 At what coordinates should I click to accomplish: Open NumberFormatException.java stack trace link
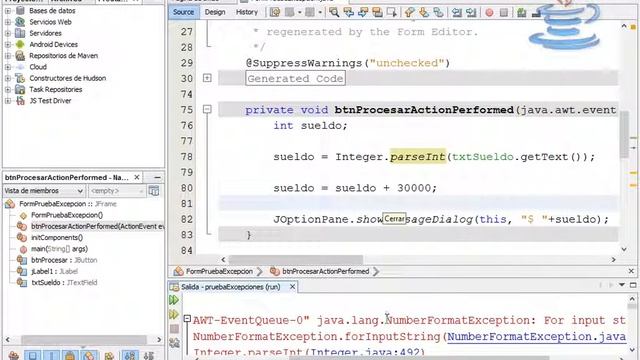point(537,337)
